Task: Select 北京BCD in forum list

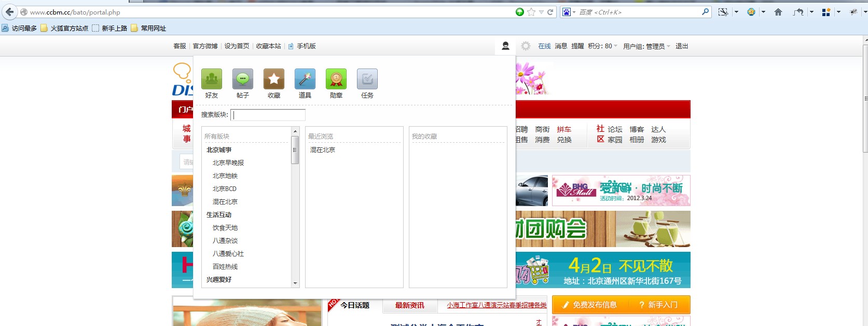Action: [225, 189]
